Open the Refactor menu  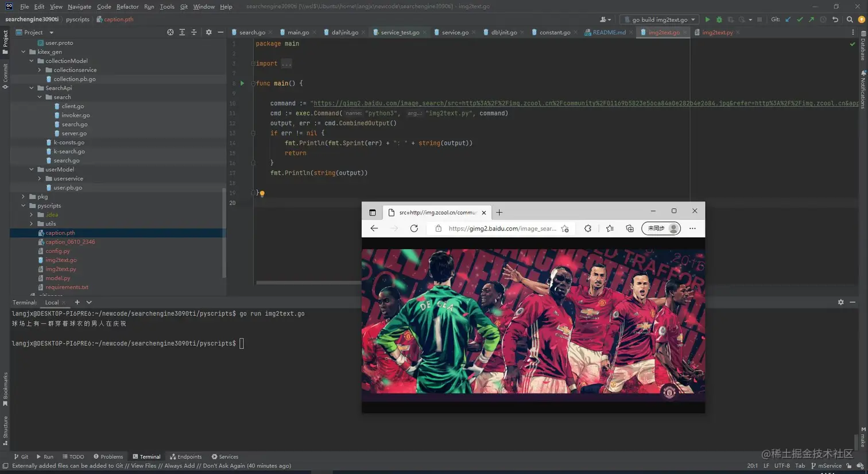[127, 6]
